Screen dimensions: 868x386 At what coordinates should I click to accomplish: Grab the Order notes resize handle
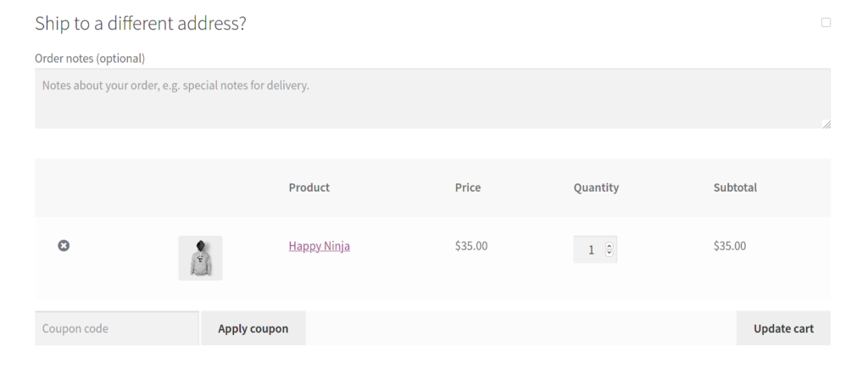826,125
